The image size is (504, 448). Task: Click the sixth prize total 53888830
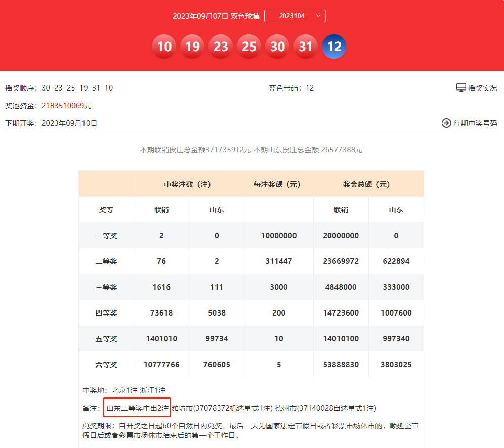[341, 365]
